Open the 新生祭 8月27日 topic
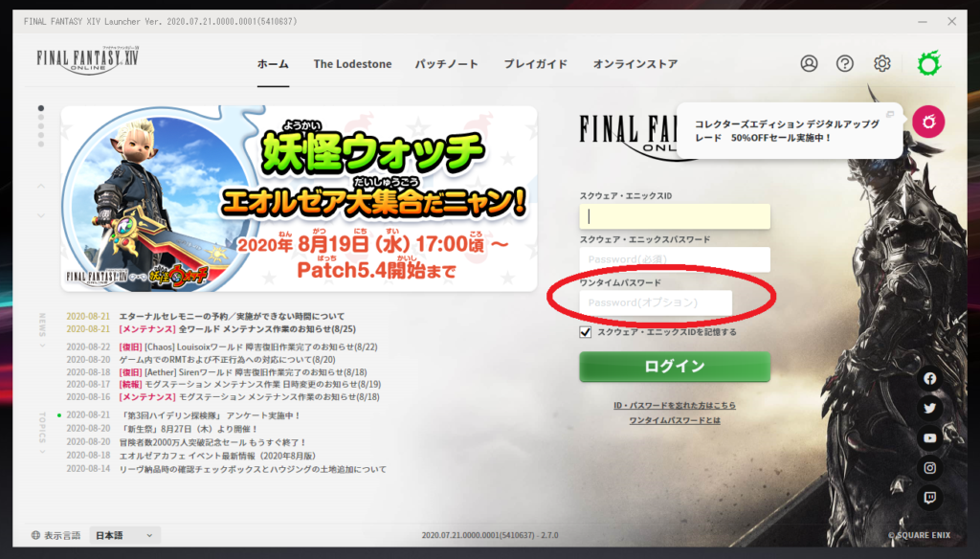Image resolution: width=980 pixels, height=559 pixels. pos(189,429)
